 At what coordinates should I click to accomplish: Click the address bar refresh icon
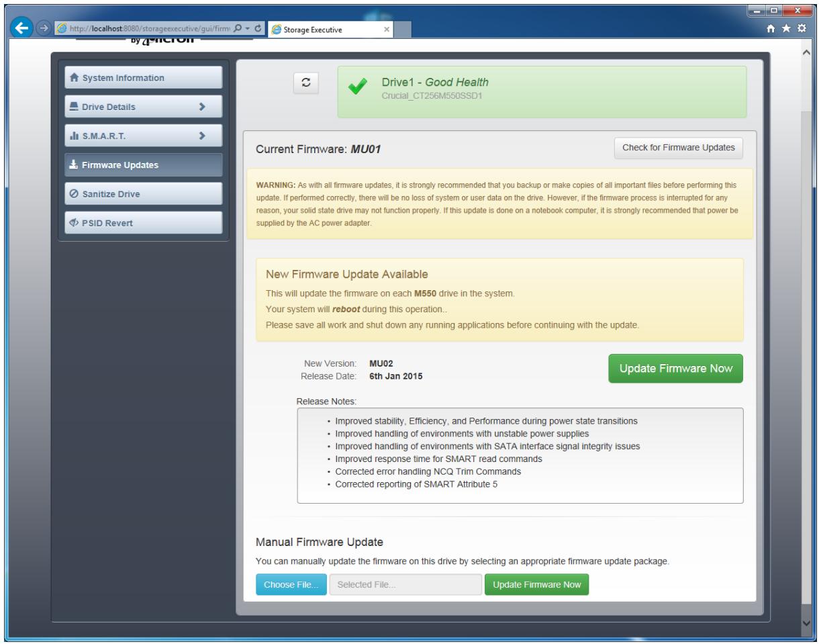(x=258, y=30)
